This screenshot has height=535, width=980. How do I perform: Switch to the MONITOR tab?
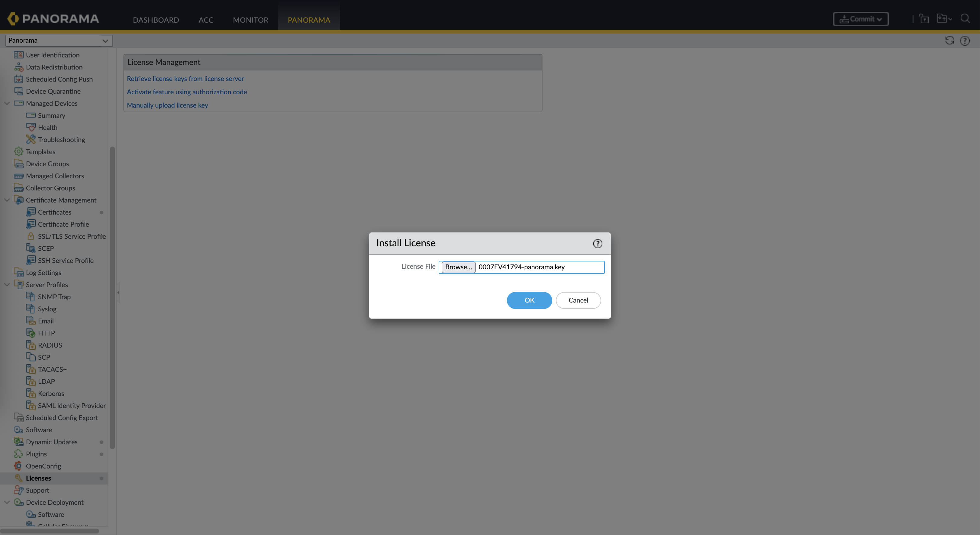[x=250, y=20]
